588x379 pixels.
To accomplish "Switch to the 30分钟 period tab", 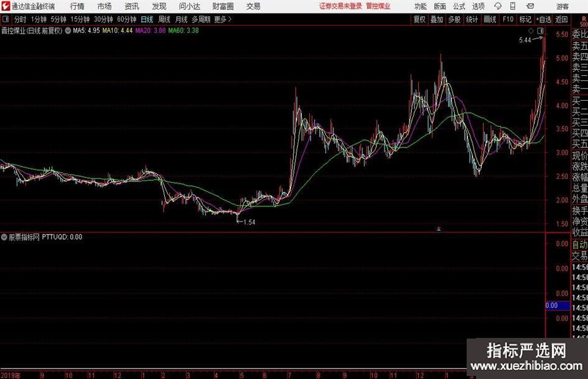I will coord(103,19).
